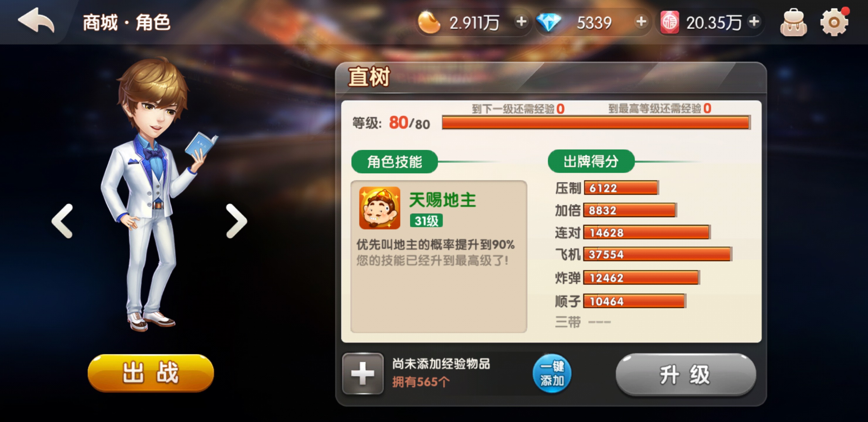Tap the 一键添加 round blue button
The height and width of the screenshot is (422, 868).
point(552,373)
